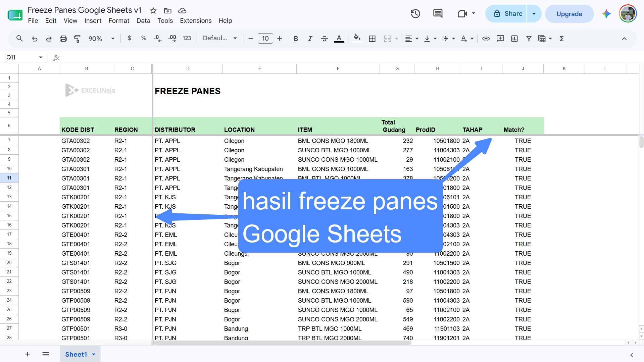Insert comment from toolbar icon
The image size is (644, 362).
pos(500,39)
